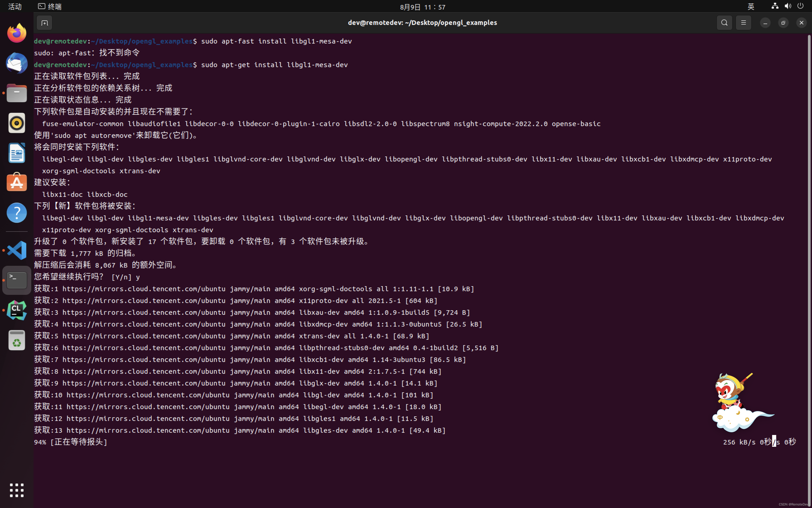Image resolution: width=812 pixels, height=508 pixels.
Task: Click the libgles-dev 49.4 kB line
Action: pyautogui.click(x=240, y=430)
